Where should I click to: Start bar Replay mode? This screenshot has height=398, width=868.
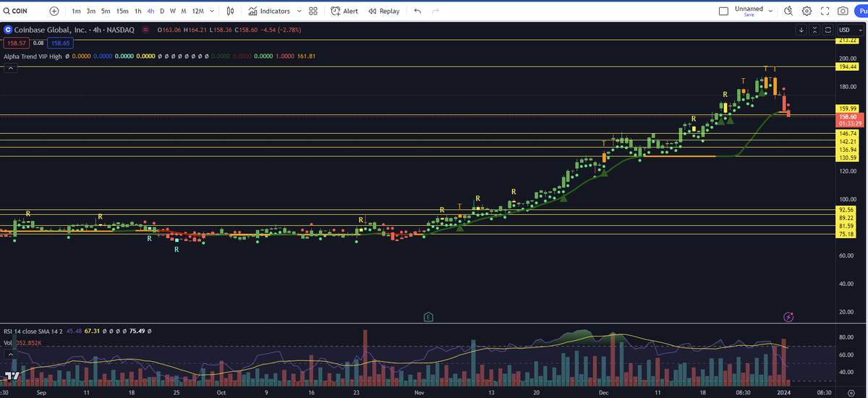click(x=383, y=11)
